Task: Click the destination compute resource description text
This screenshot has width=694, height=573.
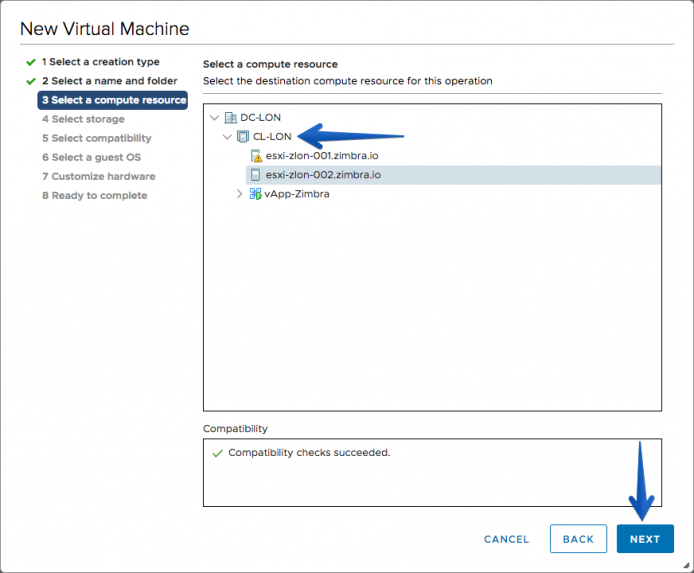Action: tap(347, 81)
